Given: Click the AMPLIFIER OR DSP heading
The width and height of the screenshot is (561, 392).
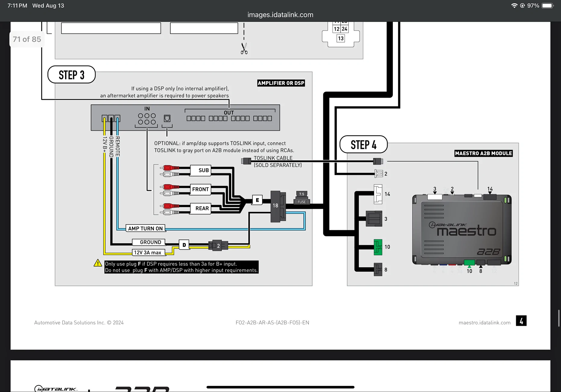Looking at the screenshot, I should (x=281, y=83).
